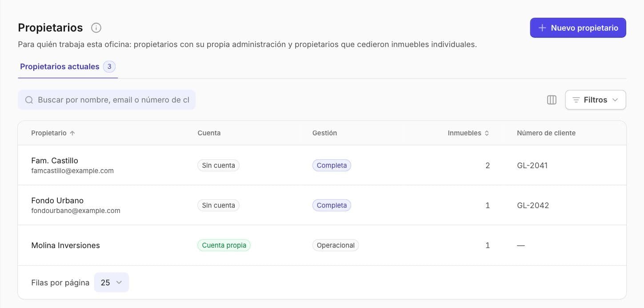Click the Filas por página label
The image size is (644, 308).
[60, 283]
